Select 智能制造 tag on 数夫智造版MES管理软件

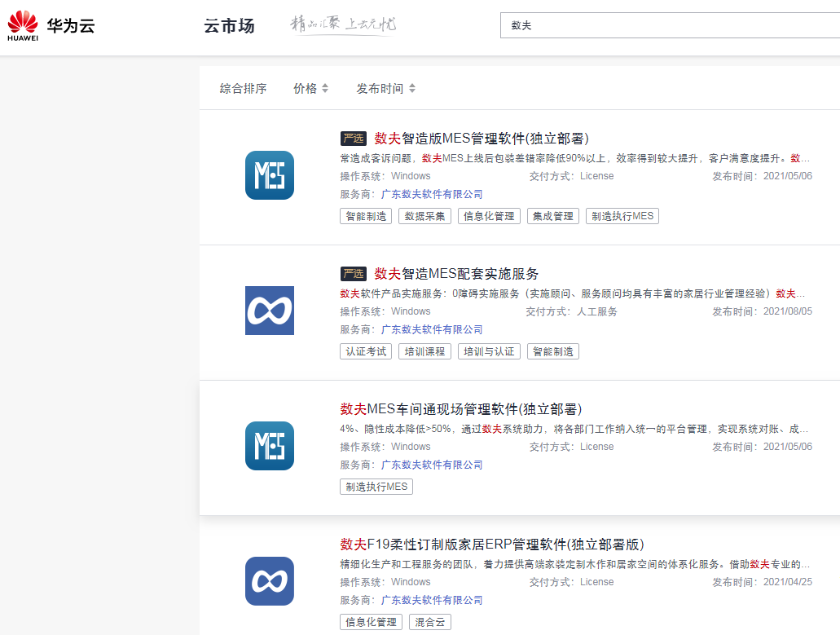pos(366,216)
